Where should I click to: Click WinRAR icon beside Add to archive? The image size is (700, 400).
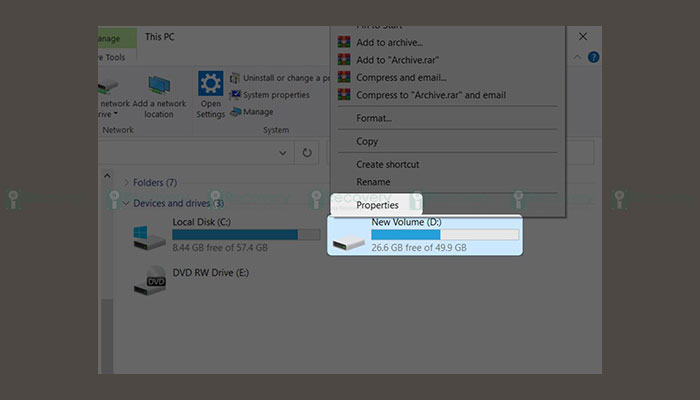click(x=344, y=42)
